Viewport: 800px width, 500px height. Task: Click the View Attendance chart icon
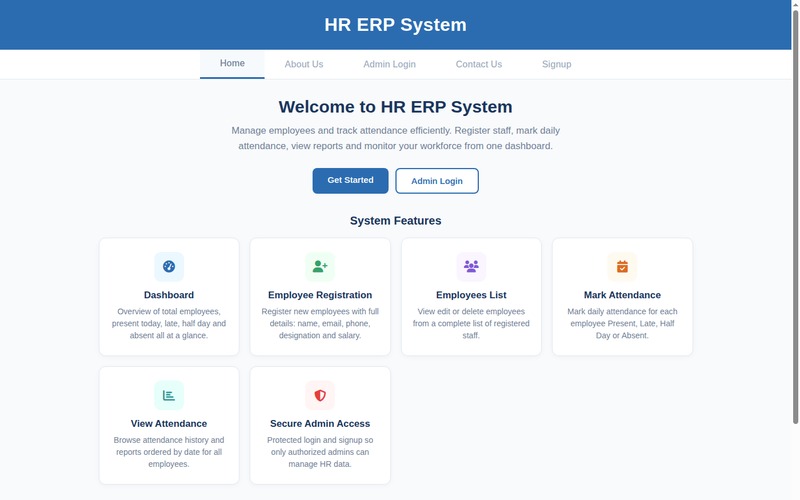tap(169, 395)
